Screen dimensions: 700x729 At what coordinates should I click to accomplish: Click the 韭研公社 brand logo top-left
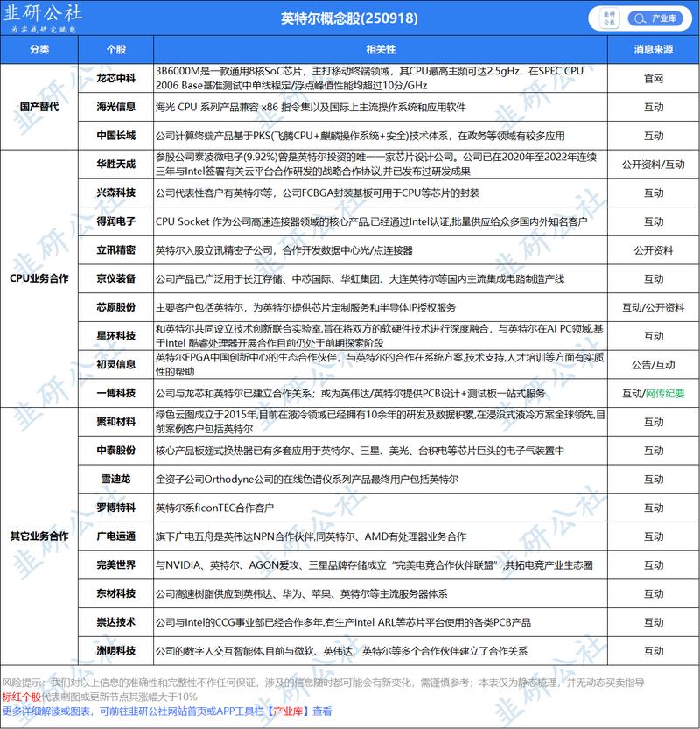tap(43, 18)
